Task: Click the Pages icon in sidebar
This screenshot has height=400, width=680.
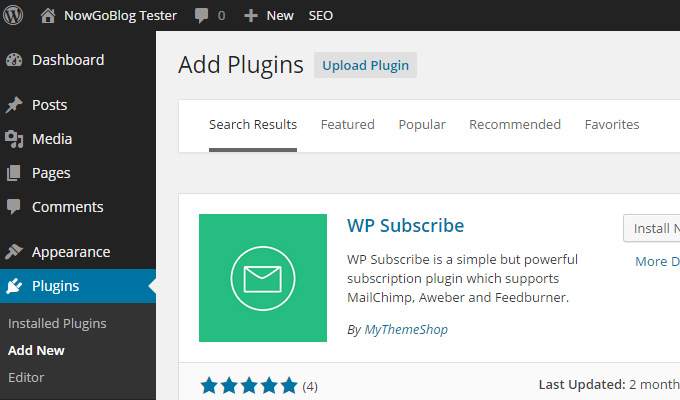Action: pyautogui.click(x=13, y=173)
